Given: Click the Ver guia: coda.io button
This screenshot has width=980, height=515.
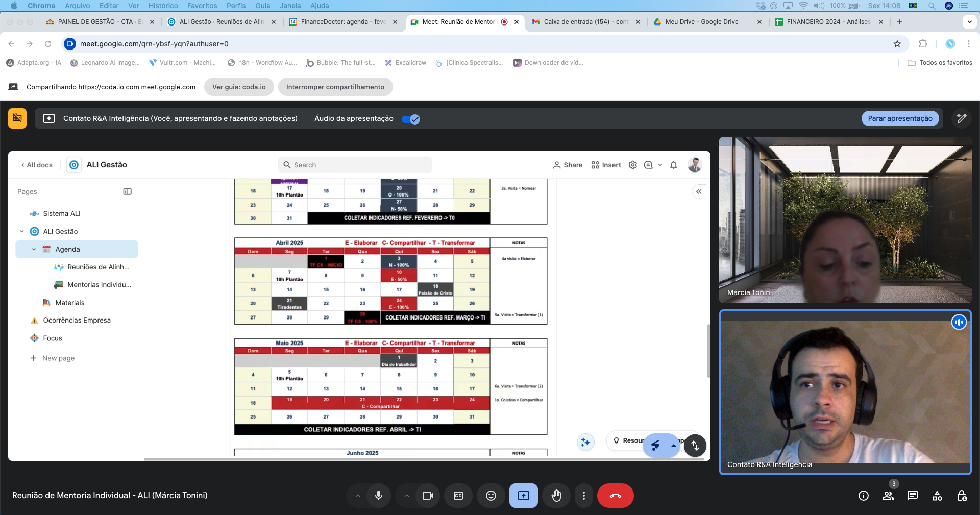Looking at the screenshot, I should [x=239, y=87].
